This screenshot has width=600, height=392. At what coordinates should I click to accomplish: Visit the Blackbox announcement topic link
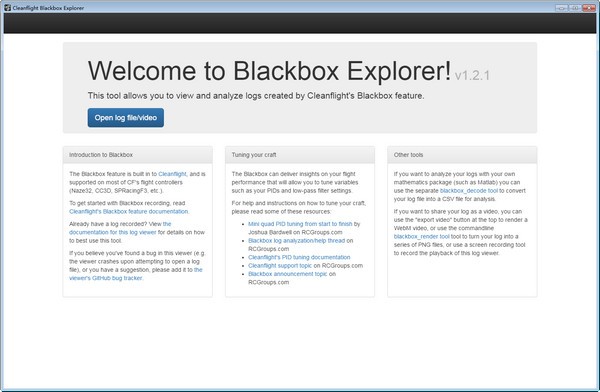pyautogui.click(x=287, y=274)
